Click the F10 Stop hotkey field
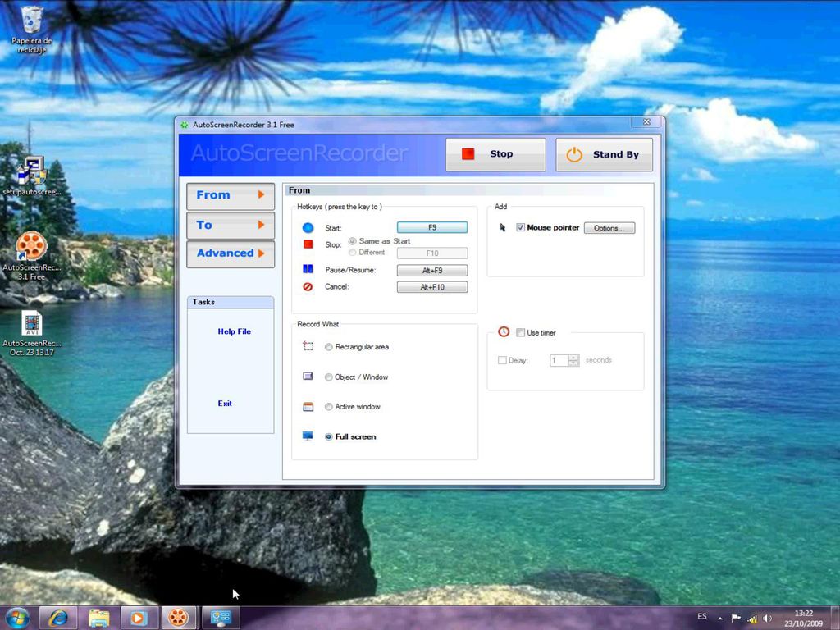840x630 pixels. (x=432, y=253)
